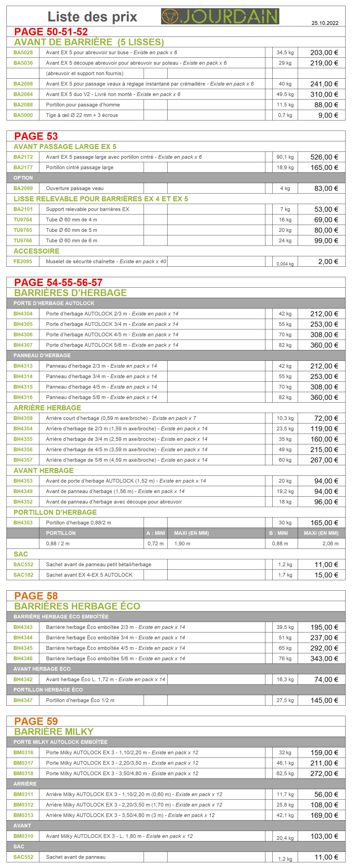Screen dimensions: 352x868
Task: Select product code BH4352
Action: click(x=23, y=502)
